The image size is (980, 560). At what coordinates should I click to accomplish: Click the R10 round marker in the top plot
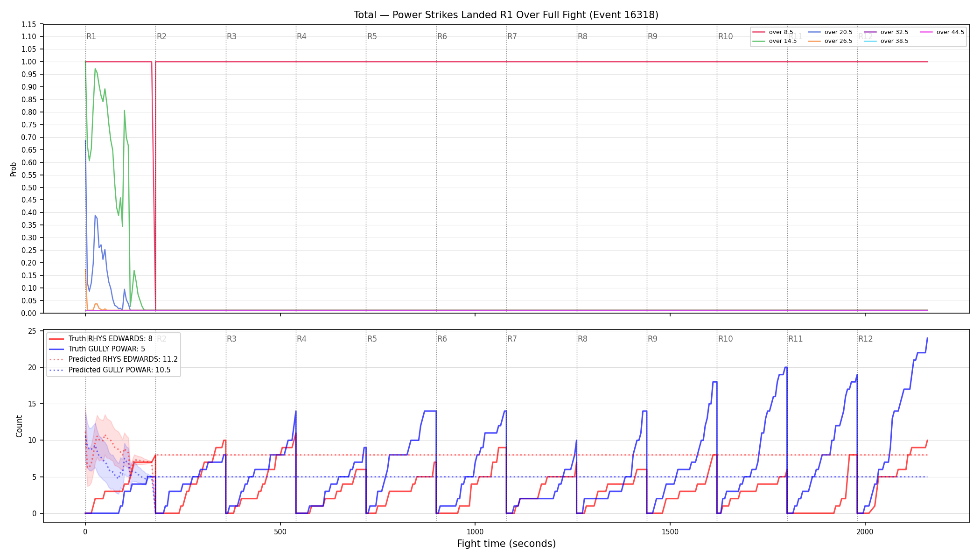pos(725,36)
